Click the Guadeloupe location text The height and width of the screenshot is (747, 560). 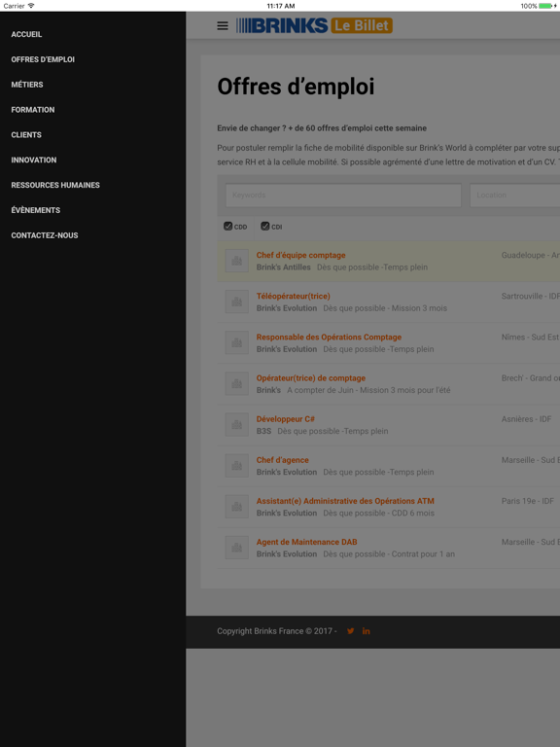coord(531,256)
